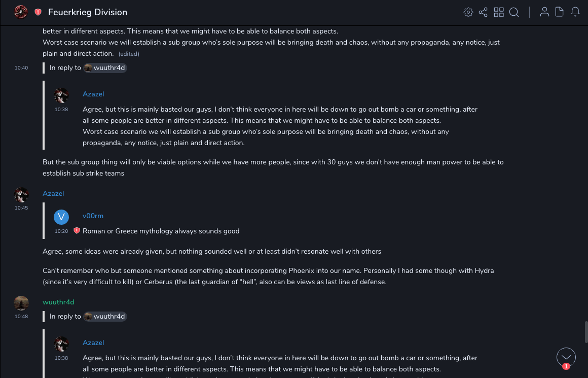Image resolution: width=588 pixels, height=378 pixels.
Task: Click the notifications bell icon
Action: click(x=575, y=12)
